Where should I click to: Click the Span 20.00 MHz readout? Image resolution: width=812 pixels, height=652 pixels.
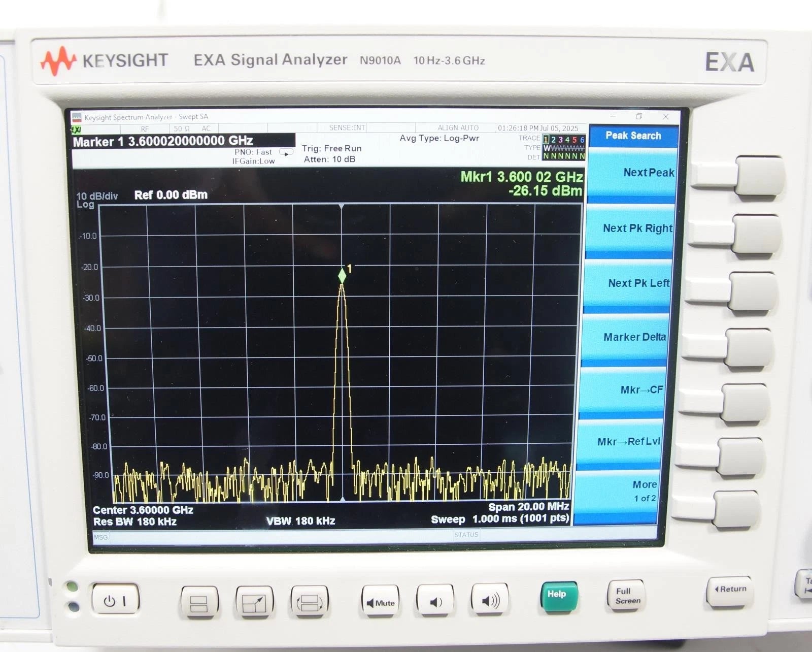point(528,506)
